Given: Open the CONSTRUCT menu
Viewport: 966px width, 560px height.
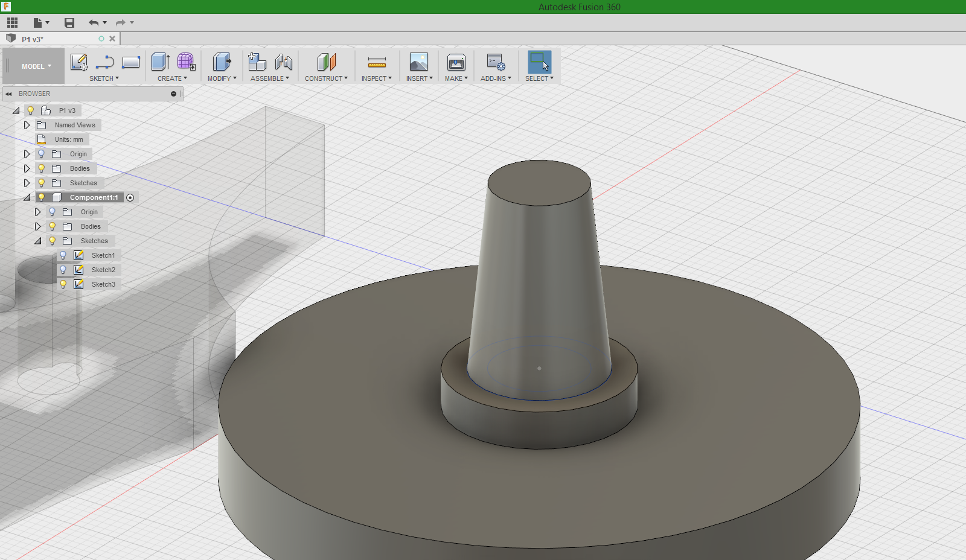Looking at the screenshot, I should (x=326, y=78).
